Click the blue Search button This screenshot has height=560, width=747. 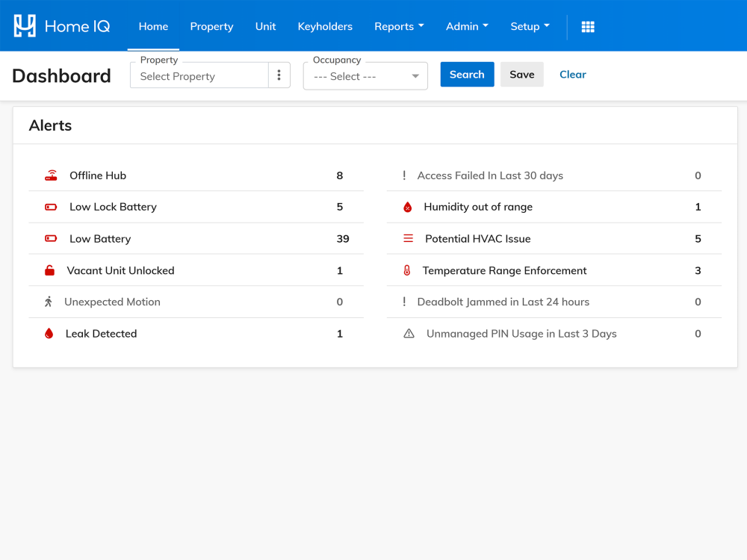[x=467, y=74]
